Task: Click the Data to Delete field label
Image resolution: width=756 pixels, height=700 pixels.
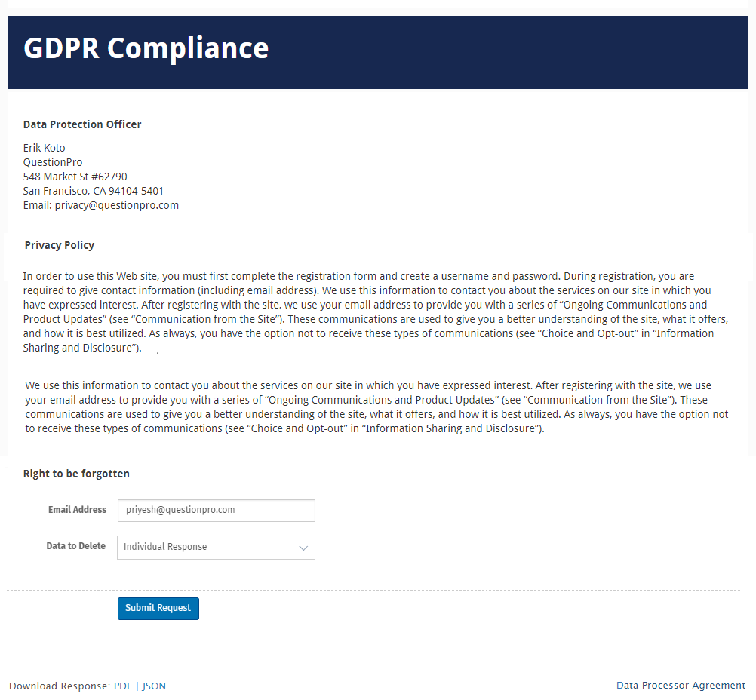Action: point(75,546)
